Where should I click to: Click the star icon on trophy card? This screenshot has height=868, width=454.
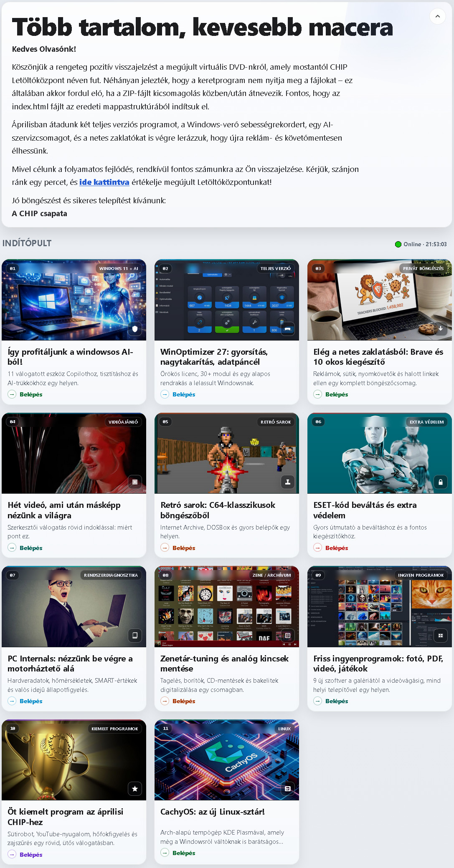(x=134, y=789)
